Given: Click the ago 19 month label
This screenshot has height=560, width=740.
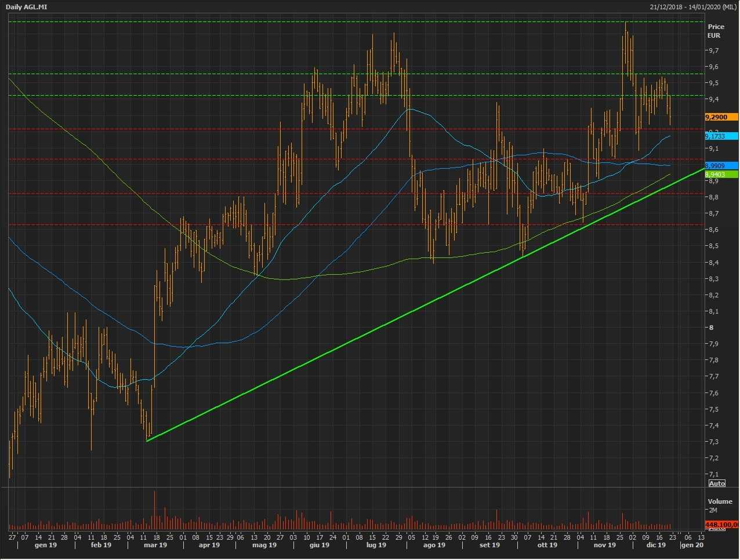Looking at the screenshot, I should pyautogui.click(x=434, y=545).
